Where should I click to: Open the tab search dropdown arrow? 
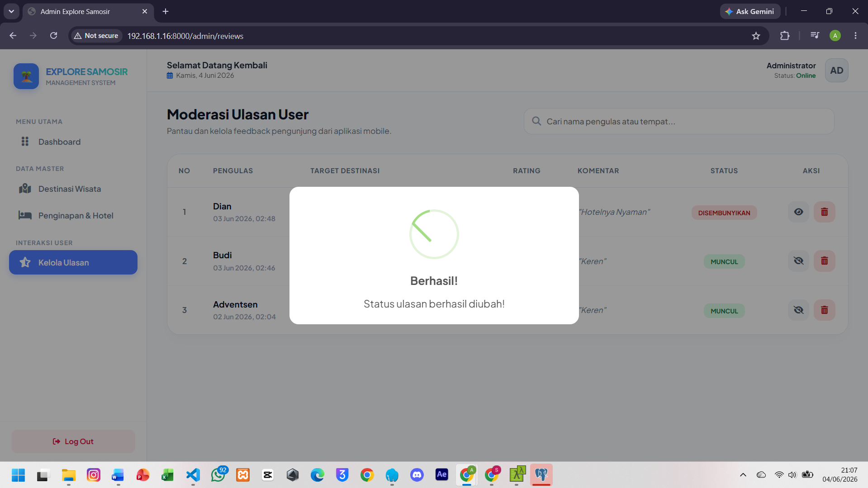click(x=11, y=11)
